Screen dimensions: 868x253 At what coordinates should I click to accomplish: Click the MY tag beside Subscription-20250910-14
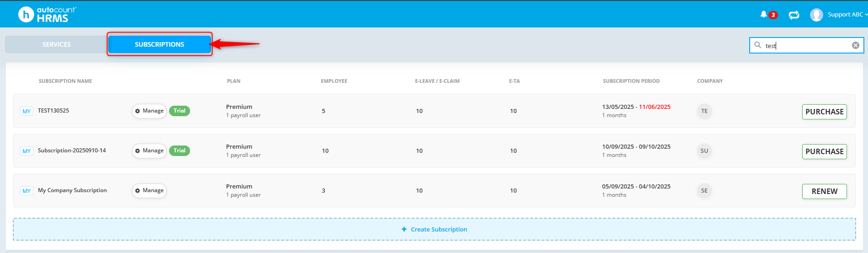(26, 151)
